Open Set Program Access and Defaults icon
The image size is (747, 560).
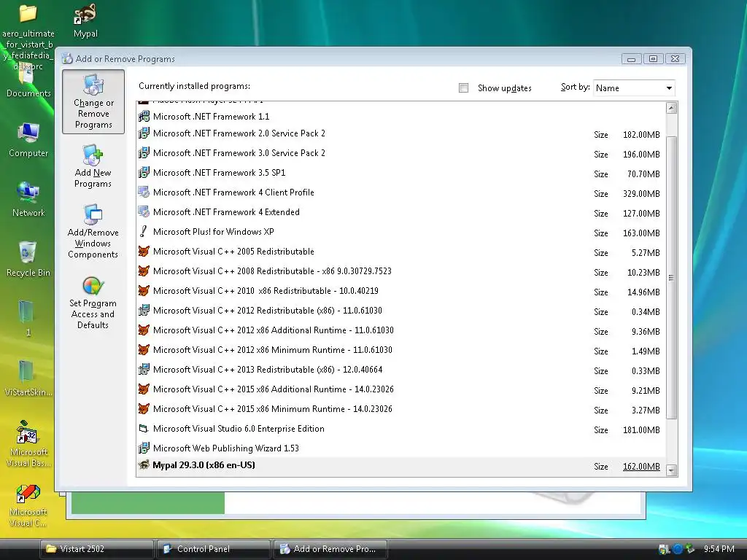coord(93,303)
